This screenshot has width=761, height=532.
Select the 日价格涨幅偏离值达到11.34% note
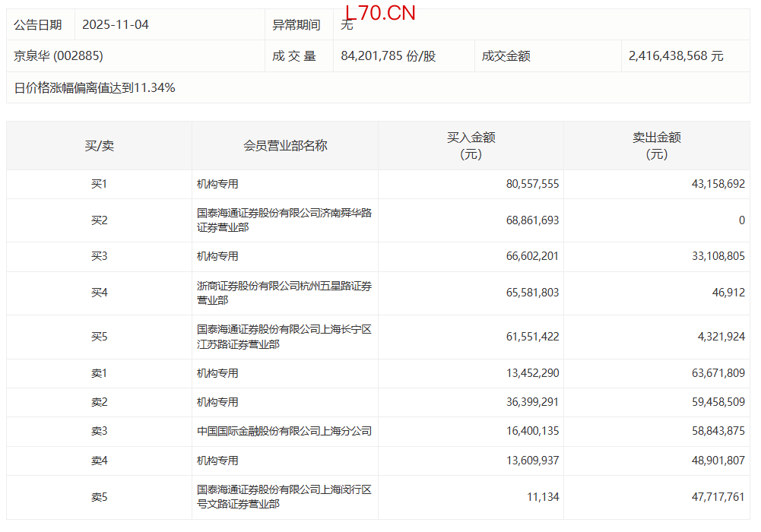(x=95, y=88)
